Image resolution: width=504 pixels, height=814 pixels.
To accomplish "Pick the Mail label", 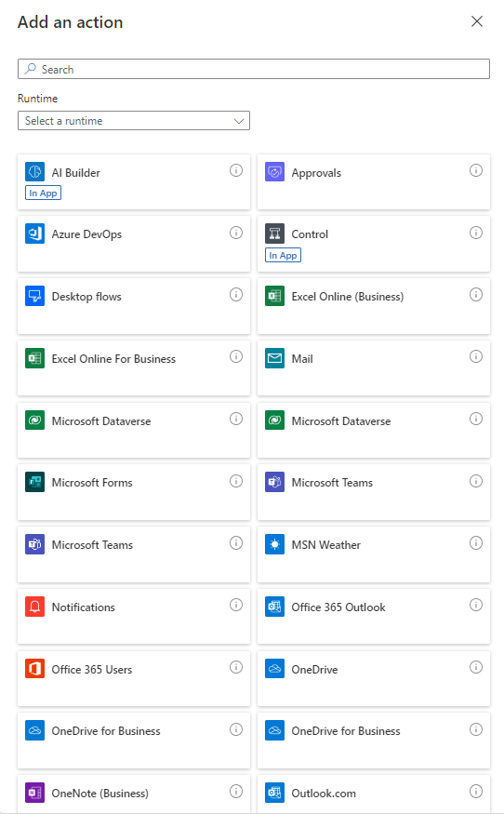I will click(x=302, y=359).
